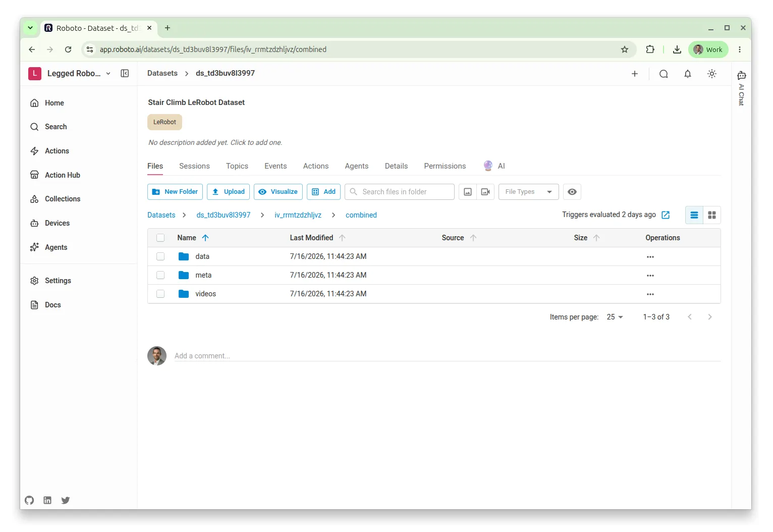This screenshot has height=532, width=773.
Task: Filter by video files icon
Action: (x=485, y=192)
